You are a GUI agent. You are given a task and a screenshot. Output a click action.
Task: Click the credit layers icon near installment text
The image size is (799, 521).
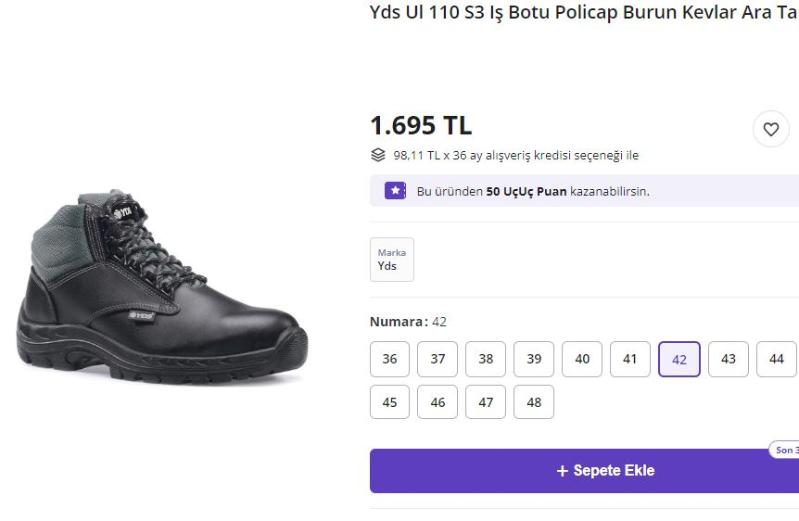pos(377,155)
